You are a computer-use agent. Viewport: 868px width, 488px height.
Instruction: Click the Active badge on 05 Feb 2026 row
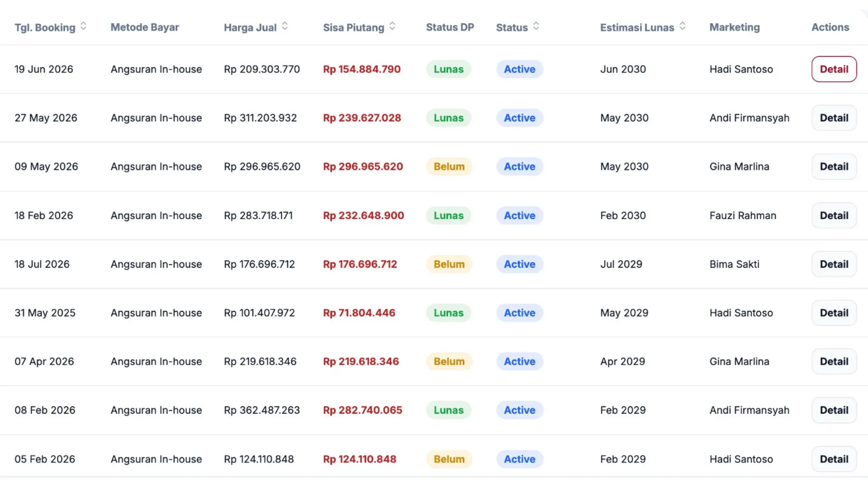(519, 459)
